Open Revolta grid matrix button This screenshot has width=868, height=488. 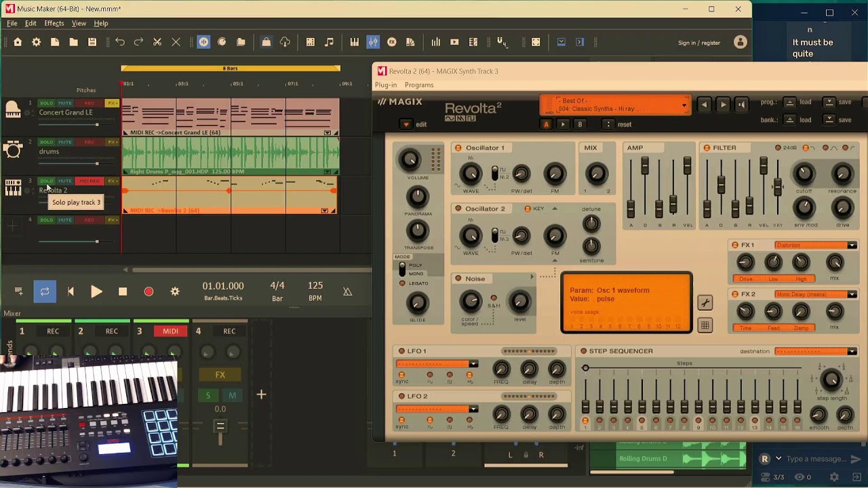[705, 325]
